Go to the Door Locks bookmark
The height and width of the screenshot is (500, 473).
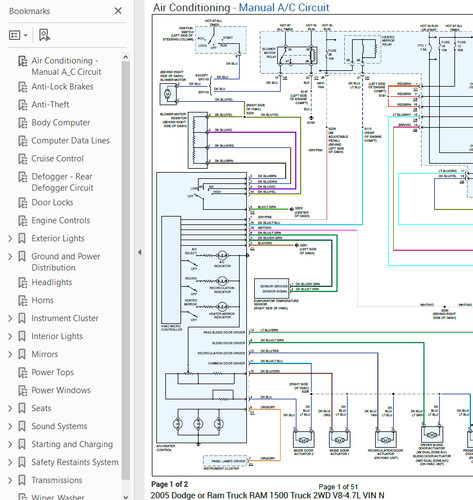tap(52, 202)
